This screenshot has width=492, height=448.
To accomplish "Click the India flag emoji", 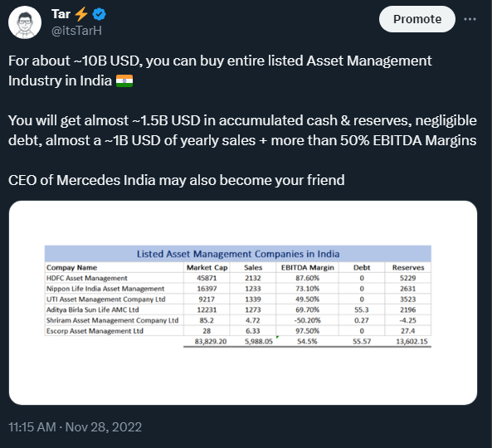I will (124, 80).
